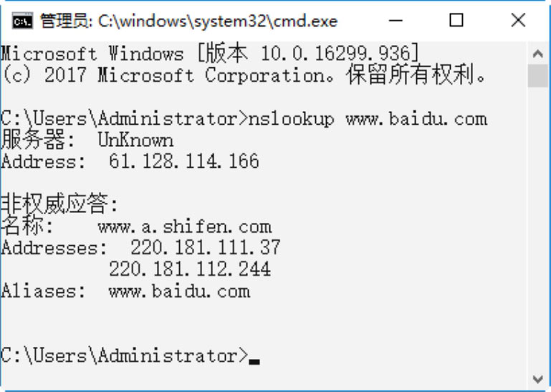
Task: Click the address 220.181.111.37
Action: pos(205,248)
